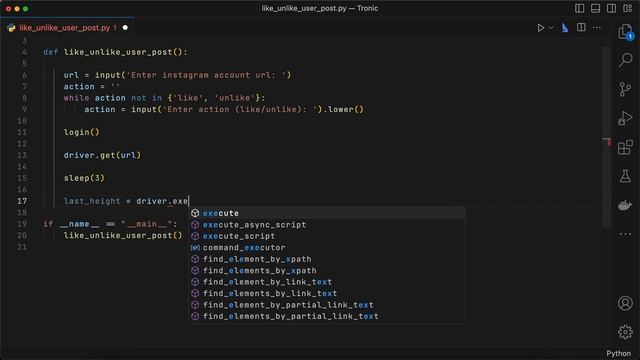Image resolution: width=640 pixels, height=360 pixels.
Task: Choose 'find_elements_by_link_text' suggestion
Action: pyautogui.click(x=327, y=293)
